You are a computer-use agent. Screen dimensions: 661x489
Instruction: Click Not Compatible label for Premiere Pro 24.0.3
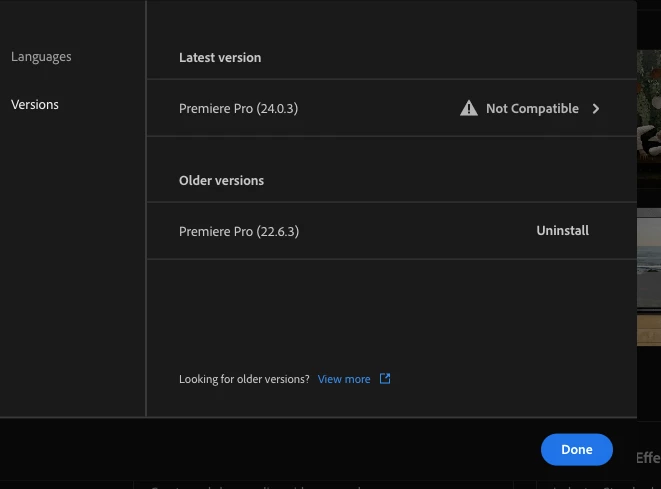click(532, 109)
